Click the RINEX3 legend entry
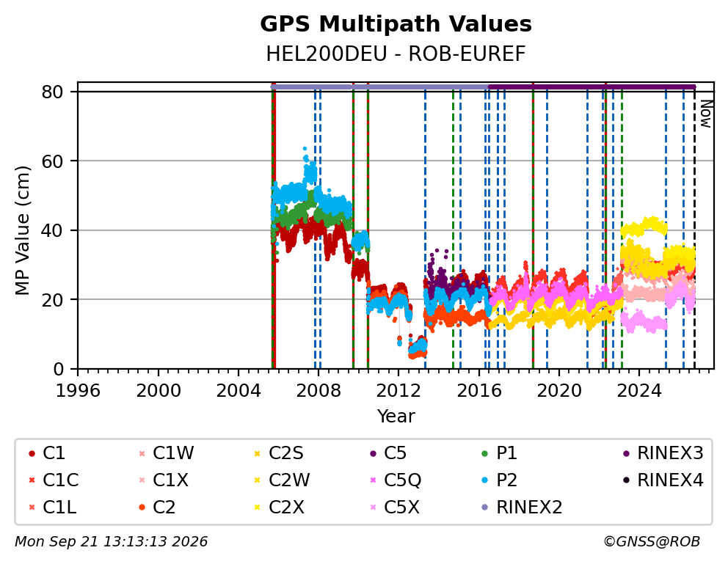The image size is (728, 564). pyautogui.click(x=663, y=453)
